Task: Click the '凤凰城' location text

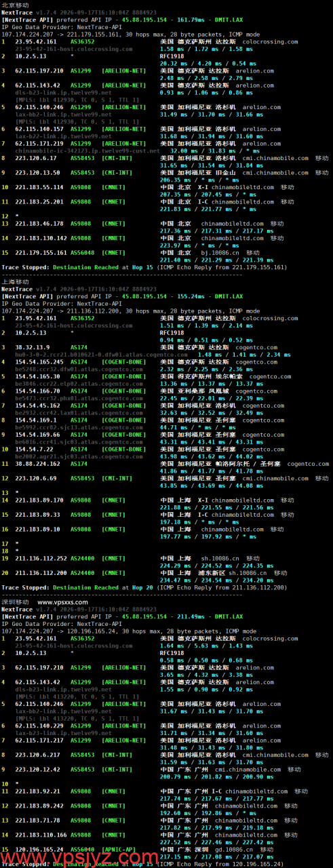Action: point(222,391)
